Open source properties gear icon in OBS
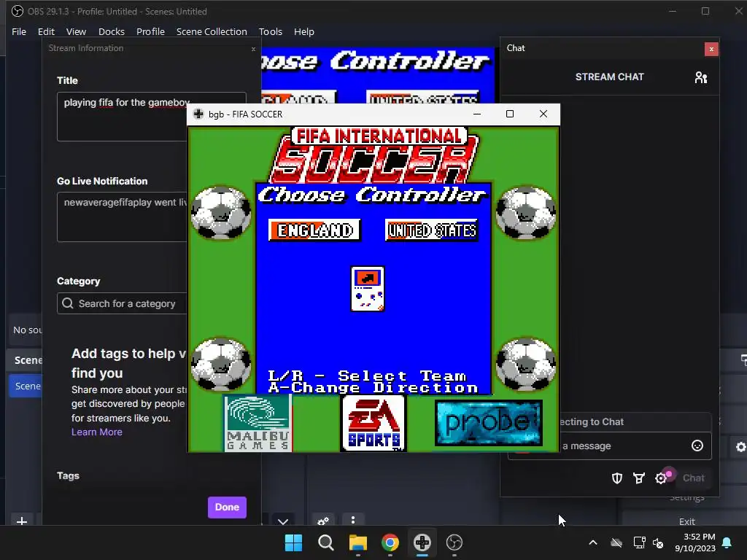Viewport: 747px width, 560px height. 323,521
